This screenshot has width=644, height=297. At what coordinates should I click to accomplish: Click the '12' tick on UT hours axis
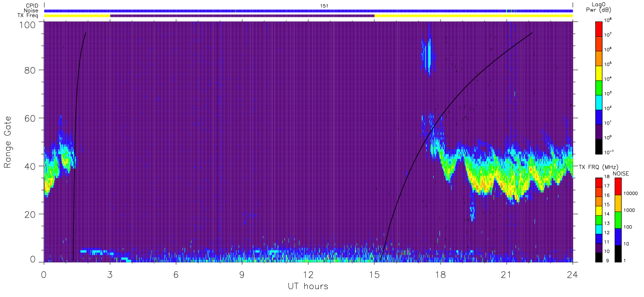[x=308, y=273]
